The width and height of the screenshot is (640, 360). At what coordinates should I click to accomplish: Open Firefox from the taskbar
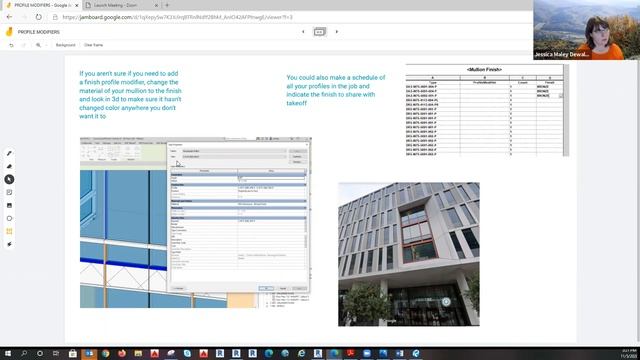click(122, 353)
